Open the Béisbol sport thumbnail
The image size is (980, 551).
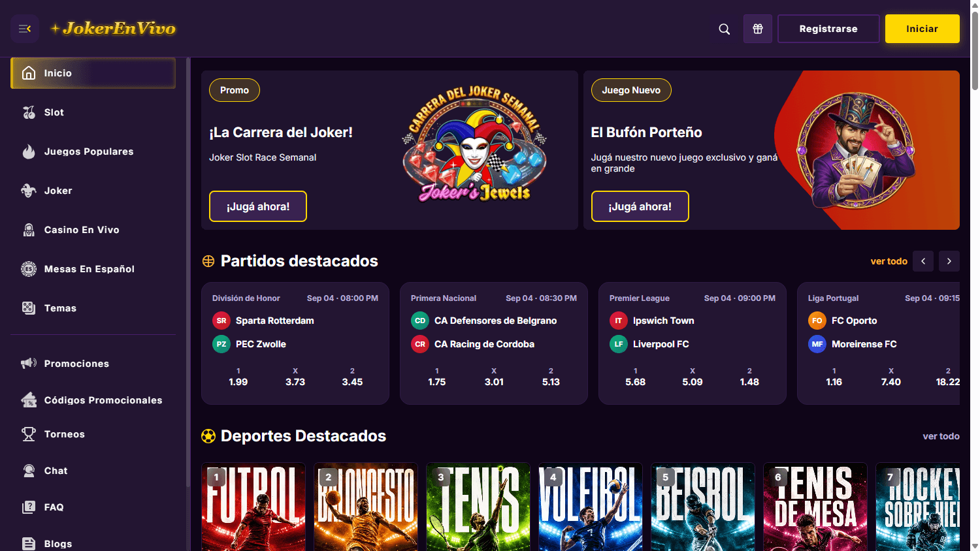click(x=703, y=507)
